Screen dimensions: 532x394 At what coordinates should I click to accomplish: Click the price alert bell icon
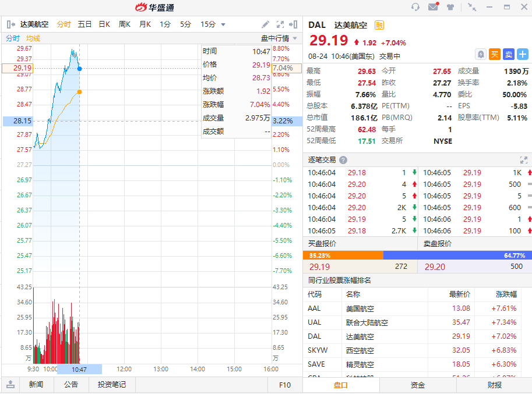pyautogui.click(x=481, y=54)
